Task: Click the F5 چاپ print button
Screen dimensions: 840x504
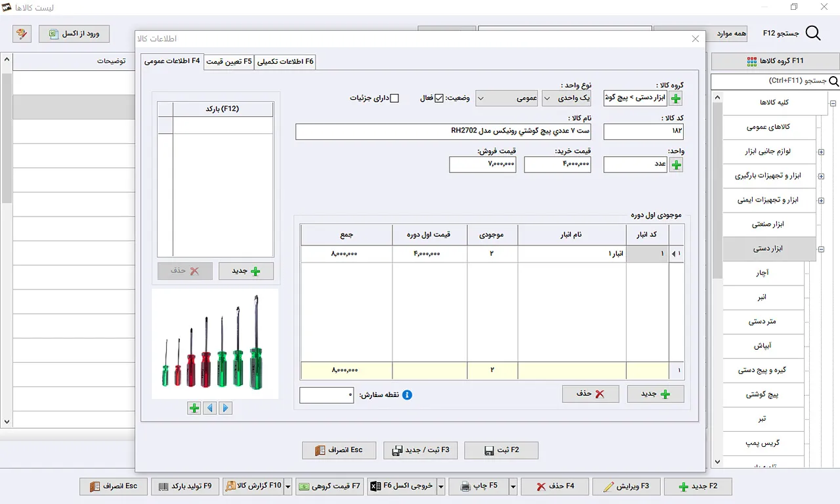Action: coord(480,486)
